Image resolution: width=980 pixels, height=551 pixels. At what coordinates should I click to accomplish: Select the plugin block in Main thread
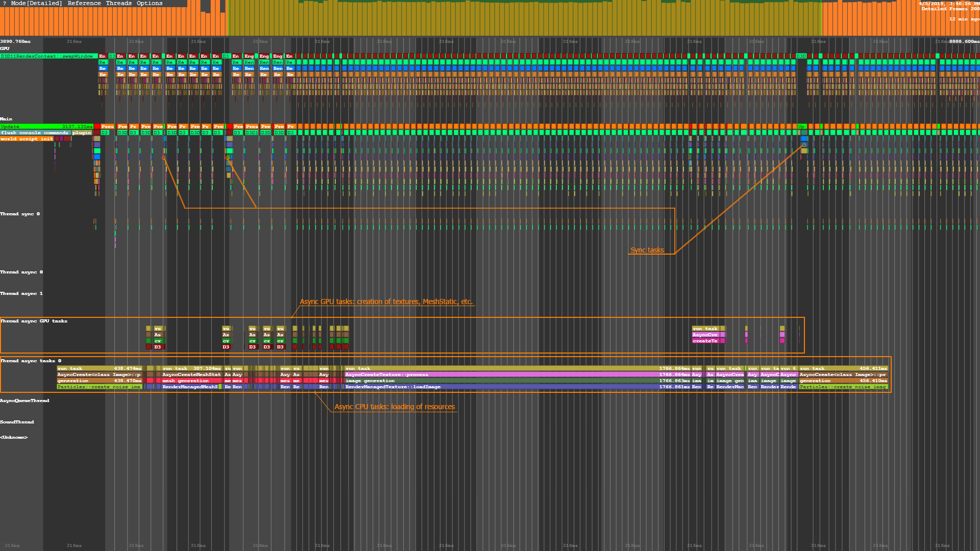coord(82,133)
